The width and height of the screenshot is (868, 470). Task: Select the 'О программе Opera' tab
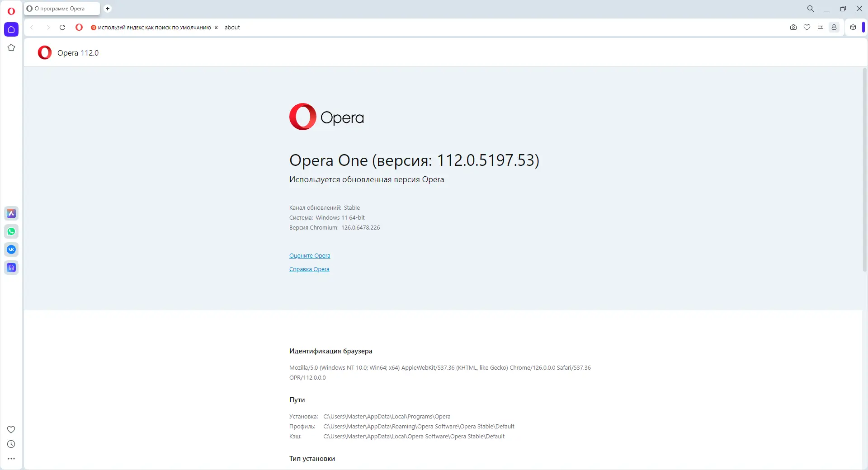tap(60, 9)
